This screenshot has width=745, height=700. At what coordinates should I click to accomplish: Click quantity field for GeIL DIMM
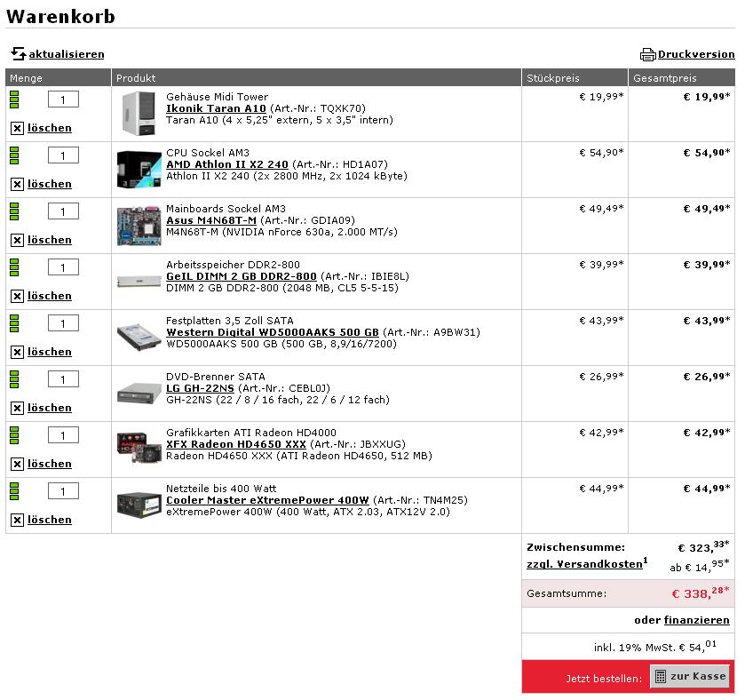click(x=63, y=268)
